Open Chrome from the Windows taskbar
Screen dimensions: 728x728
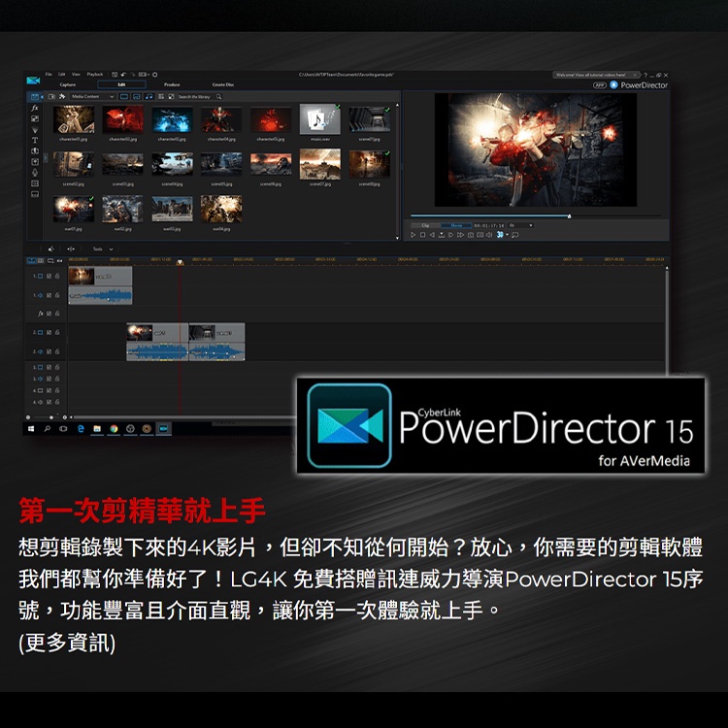115,427
